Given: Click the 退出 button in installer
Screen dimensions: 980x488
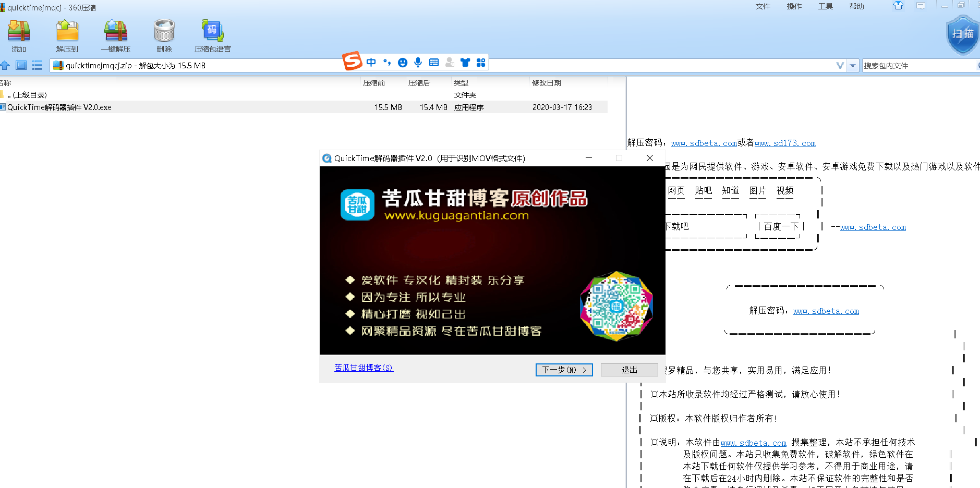Looking at the screenshot, I should (630, 370).
